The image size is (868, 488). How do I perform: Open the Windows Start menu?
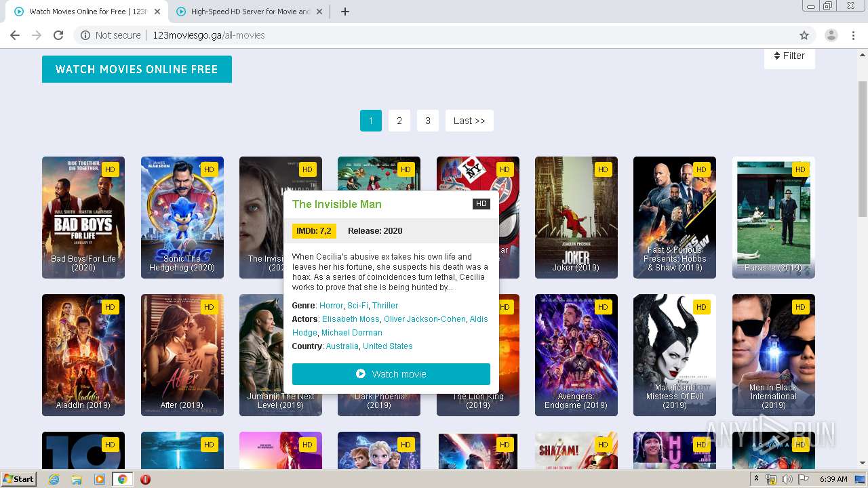tap(18, 479)
